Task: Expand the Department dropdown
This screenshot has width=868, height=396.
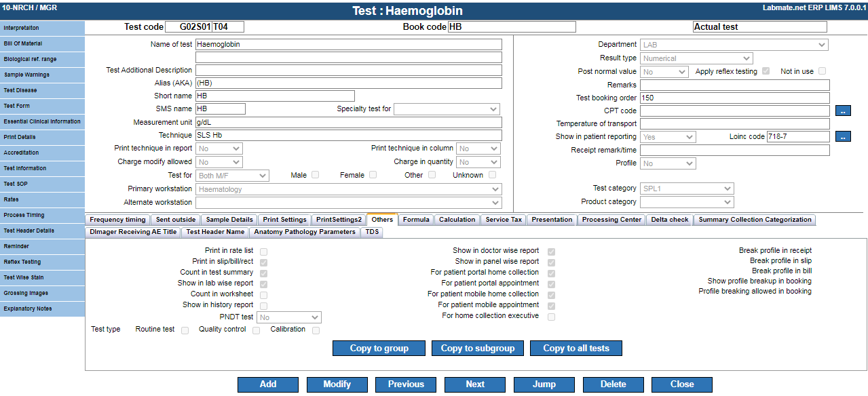Action: click(734, 45)
